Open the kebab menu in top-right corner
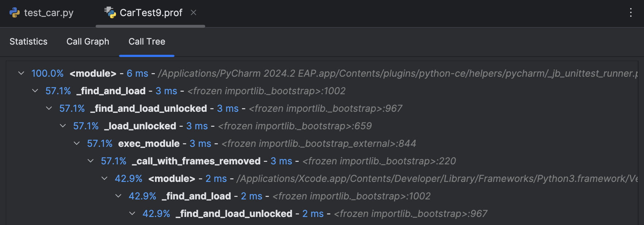This screenshot has width=644, height=225. tap(631, 12)
